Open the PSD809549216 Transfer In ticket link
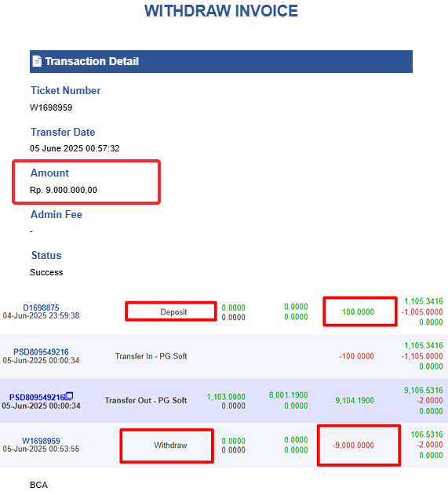The image size is (448, 495). point(41,351)
